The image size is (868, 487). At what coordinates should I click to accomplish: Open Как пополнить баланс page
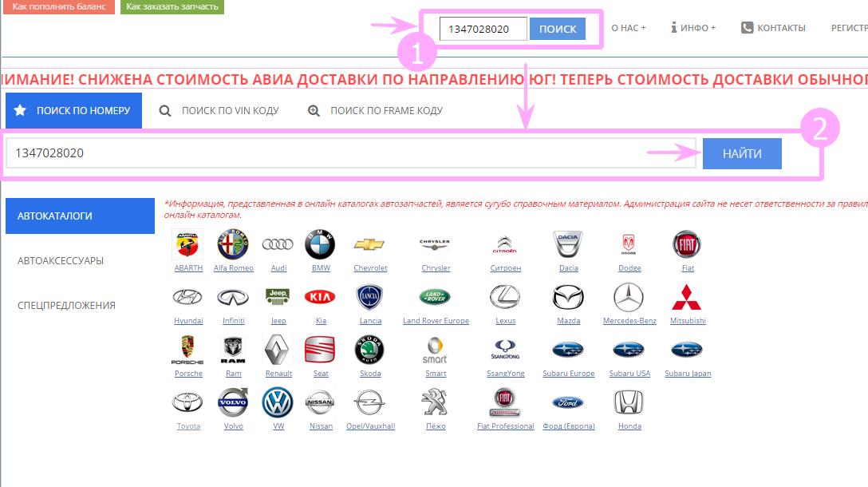pyautogui.click(x=59, y=6)
